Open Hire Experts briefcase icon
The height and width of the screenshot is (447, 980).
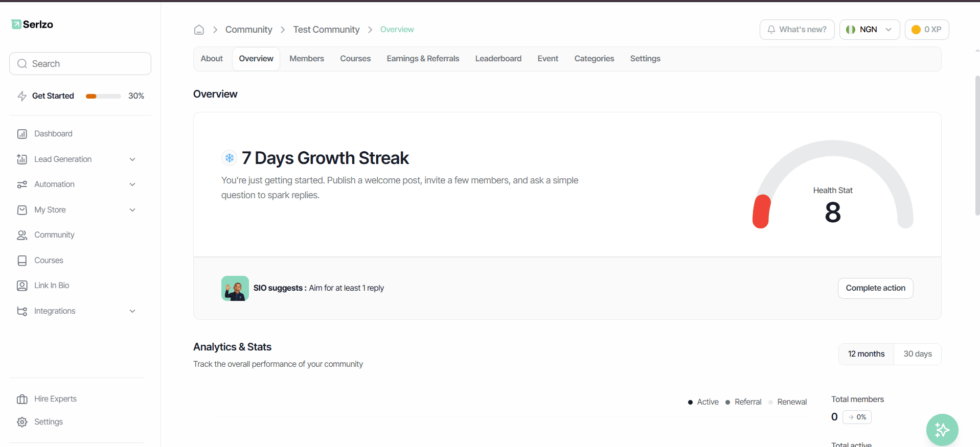tap(22, 399)
